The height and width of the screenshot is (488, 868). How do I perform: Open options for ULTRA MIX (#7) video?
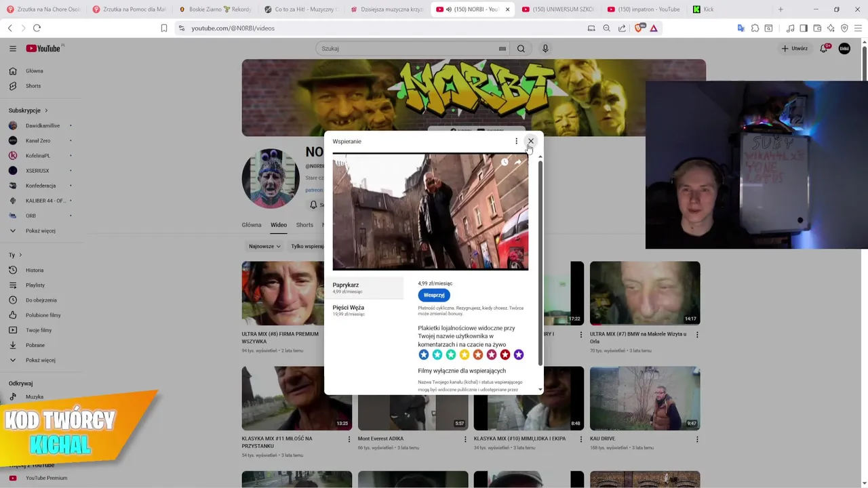point(696,334)
